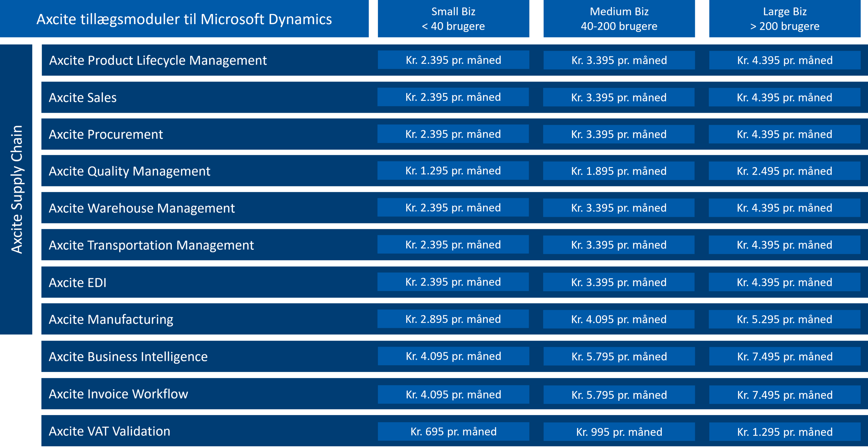Open the Axcite EDI module row
868x448 pixels.
[x=77, y=282]
